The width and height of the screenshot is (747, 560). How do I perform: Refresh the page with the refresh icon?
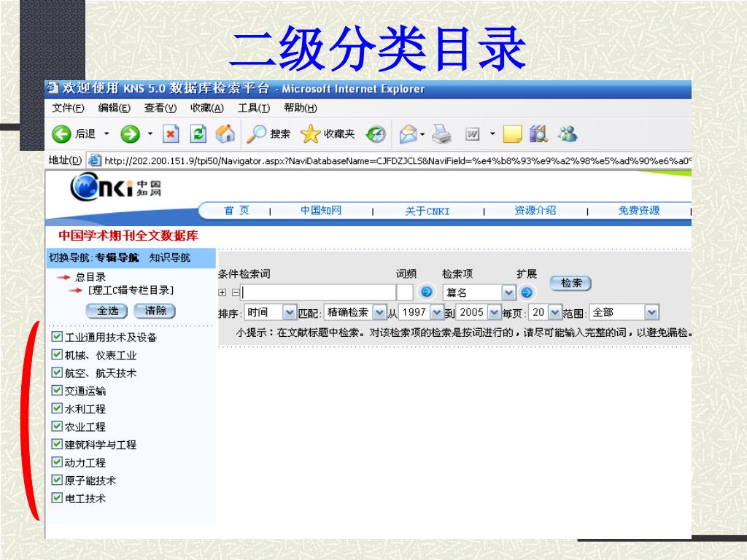(x=198, y=134)
